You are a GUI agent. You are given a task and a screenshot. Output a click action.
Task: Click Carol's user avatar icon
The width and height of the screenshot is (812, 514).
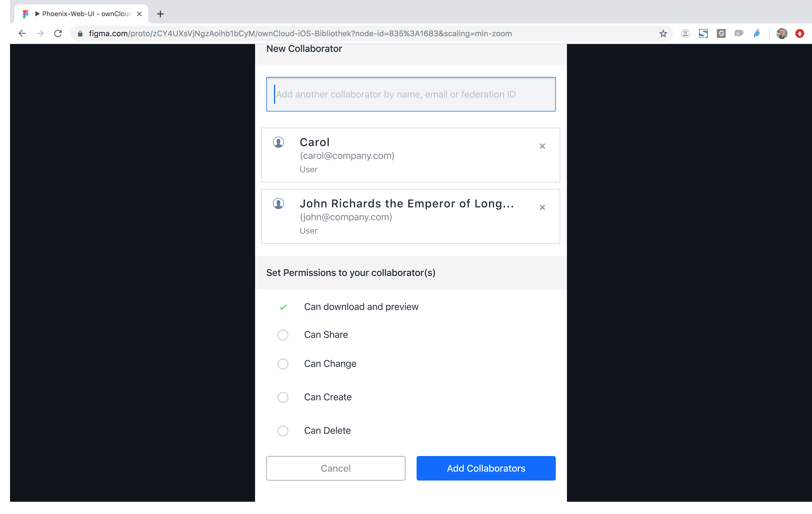tap(278, 142)
